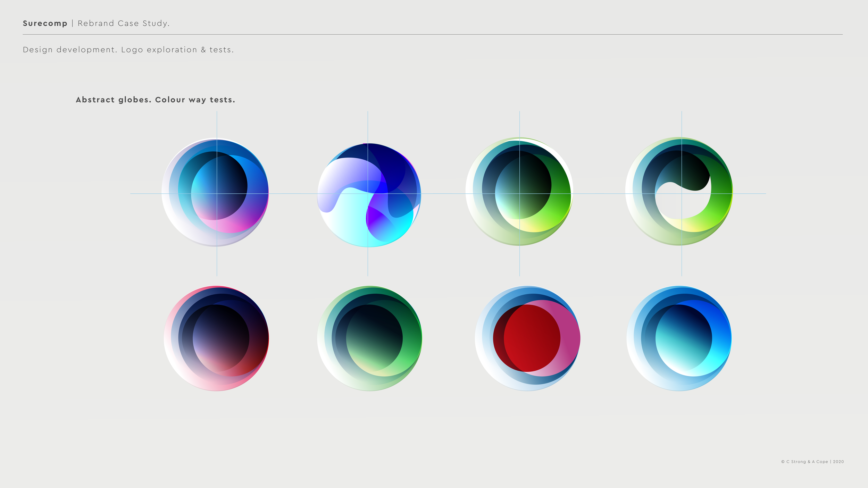The image size is (868, 488).
Task: Select the dark green globe in the bottom row
Action: pos(369,338)
